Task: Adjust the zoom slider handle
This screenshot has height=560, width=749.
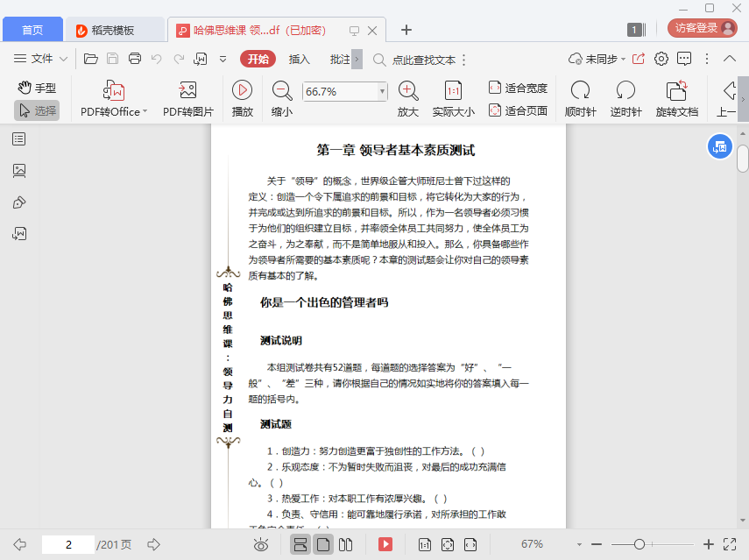Action: tap(639, 544)
